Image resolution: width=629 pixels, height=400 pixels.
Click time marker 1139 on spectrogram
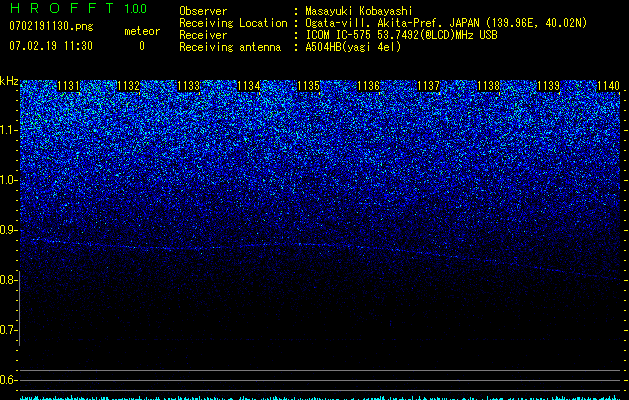(x=548, y=86)
